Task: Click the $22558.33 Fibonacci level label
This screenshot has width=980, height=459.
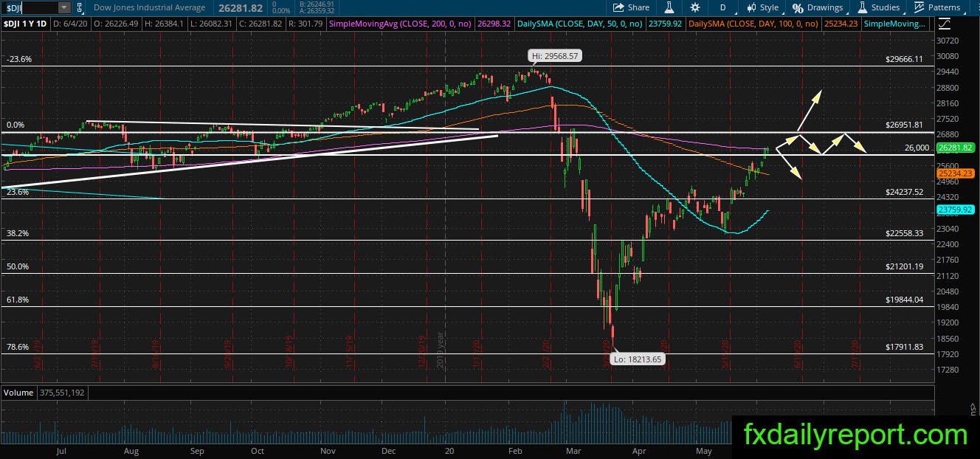Action: click(x=904, y=233)
